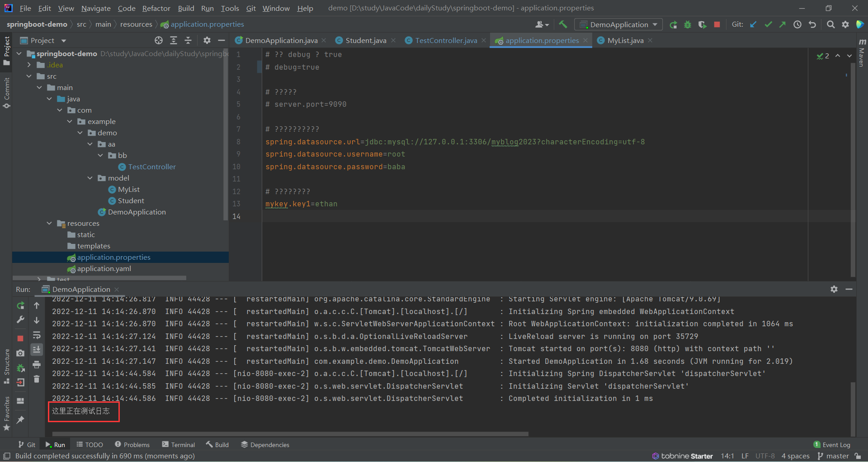
Task: Collapse the src folder
Action: tap(29, 76)
